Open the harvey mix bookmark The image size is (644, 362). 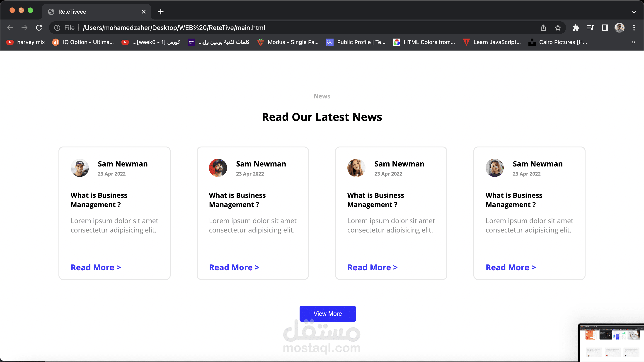click(26, 42)
